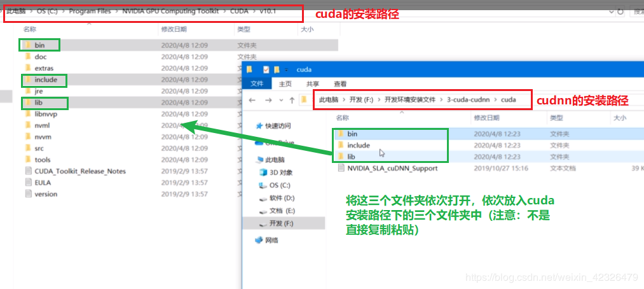Expand chevron after Program Files in breadcrumb
The height and width of the screenshot is (289, 644).
click(116, 11)
